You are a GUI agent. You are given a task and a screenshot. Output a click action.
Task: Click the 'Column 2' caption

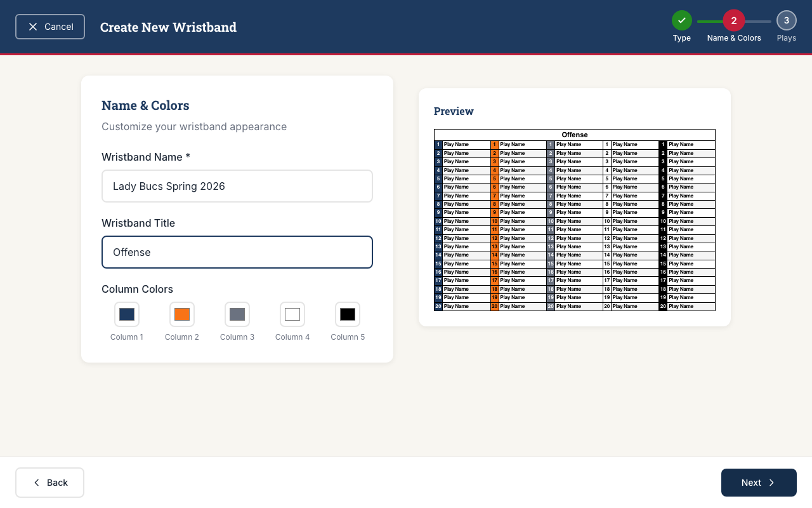tap(182, 337)
